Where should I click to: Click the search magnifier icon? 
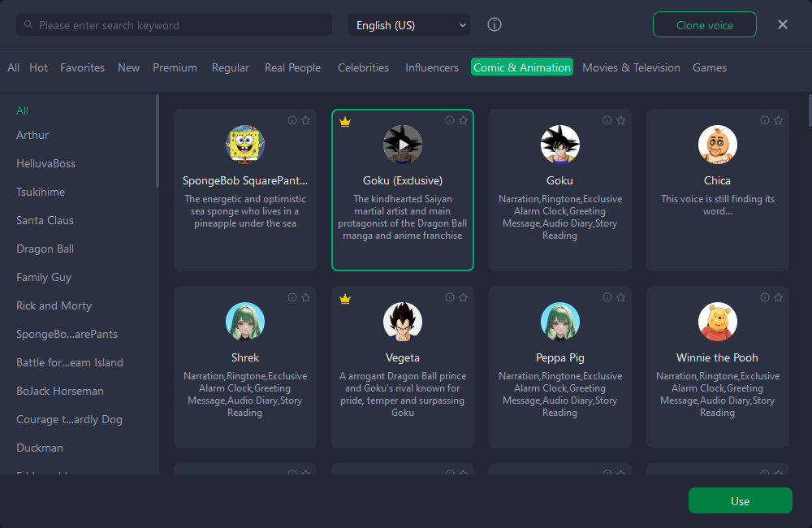click(x=29, y=25)
